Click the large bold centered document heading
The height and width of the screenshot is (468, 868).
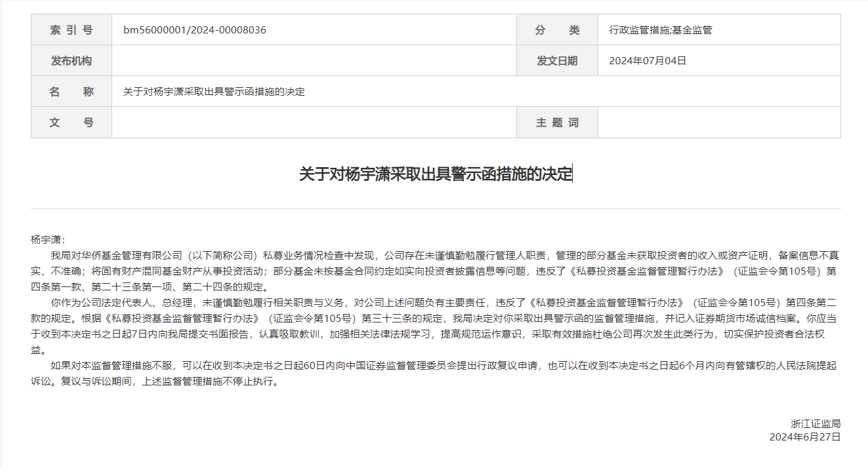click(436, 174)
